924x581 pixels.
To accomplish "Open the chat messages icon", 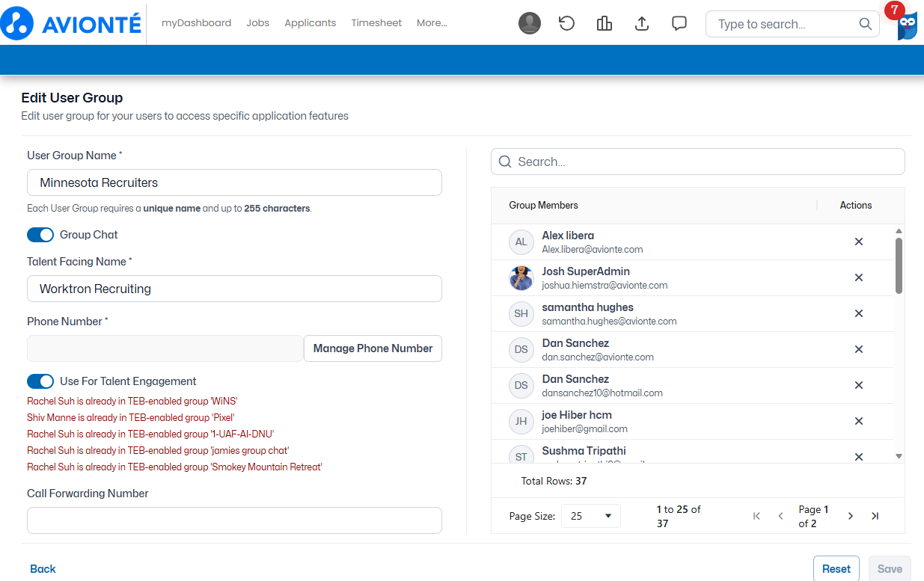I will point(679,24).
